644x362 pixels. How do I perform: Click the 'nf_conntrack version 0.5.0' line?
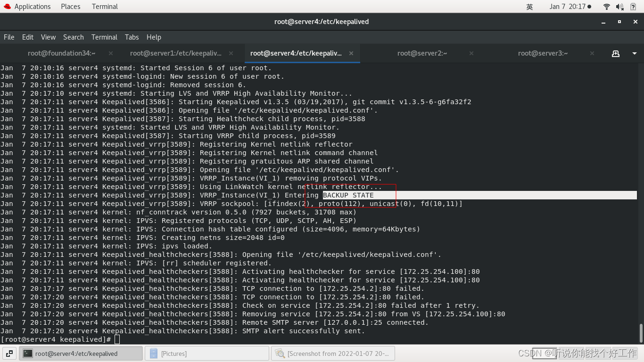179,212
